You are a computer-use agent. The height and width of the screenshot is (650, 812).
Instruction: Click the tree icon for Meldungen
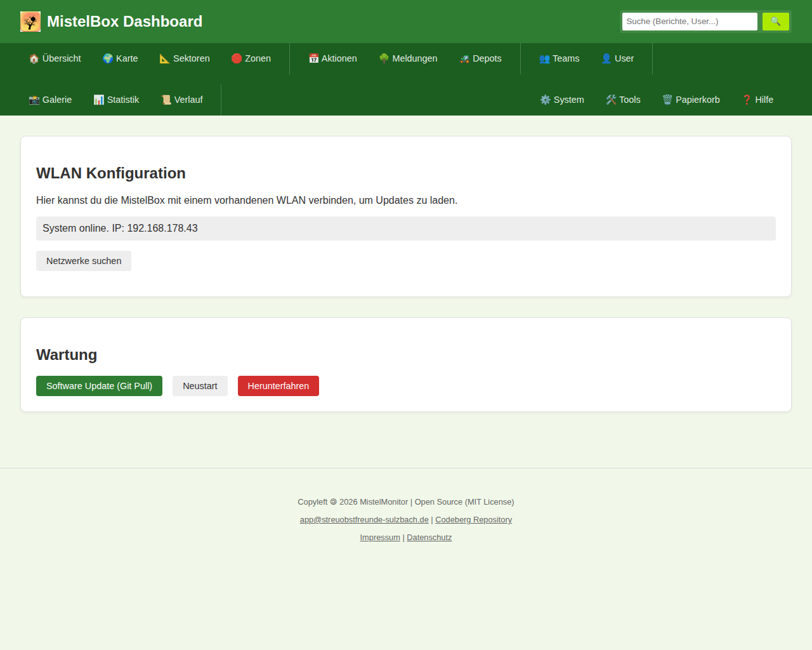(x=384, y=58)
